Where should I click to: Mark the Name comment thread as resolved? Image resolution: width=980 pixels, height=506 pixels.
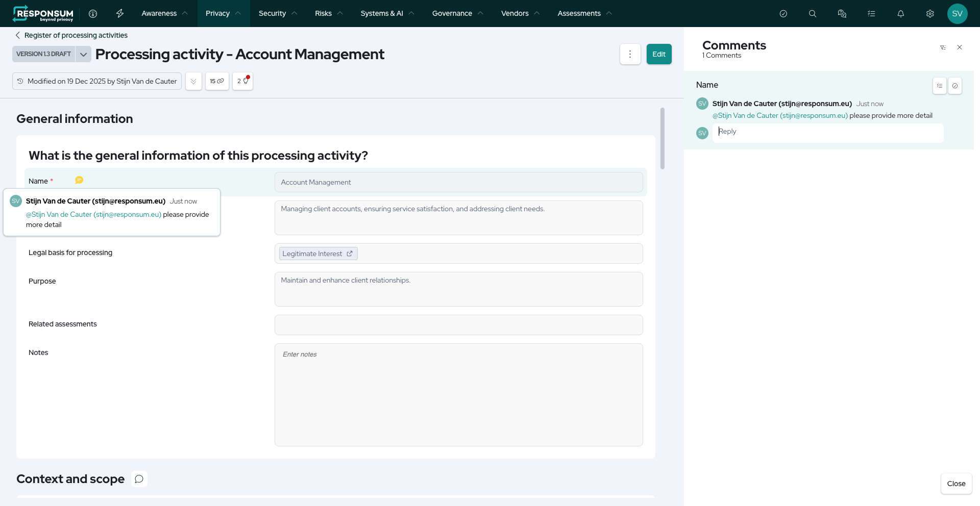tap(955, 86)
